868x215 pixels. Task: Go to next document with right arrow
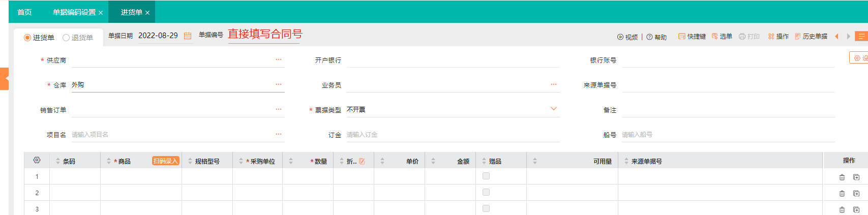click(848, 37)
